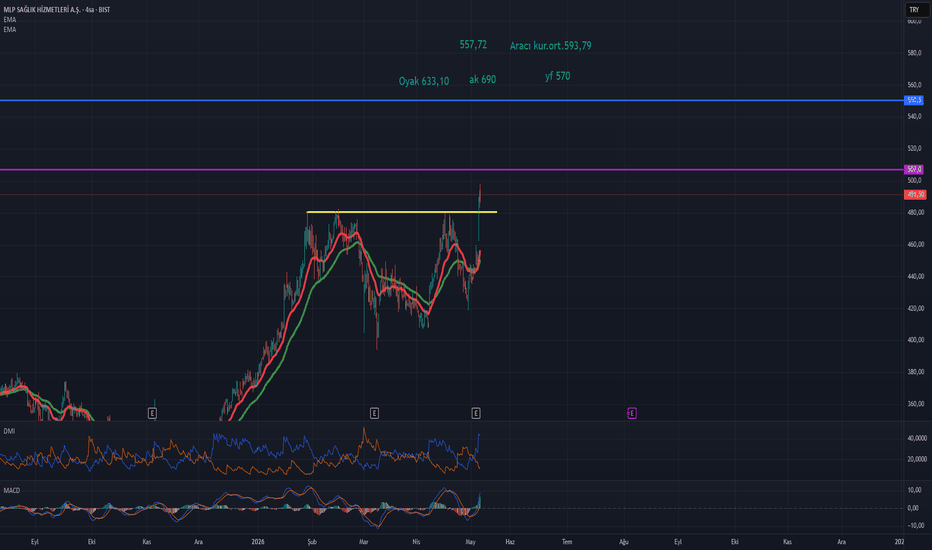Click the purple earnings E marker
Viewport: 932px width, 550px height.
632,413
